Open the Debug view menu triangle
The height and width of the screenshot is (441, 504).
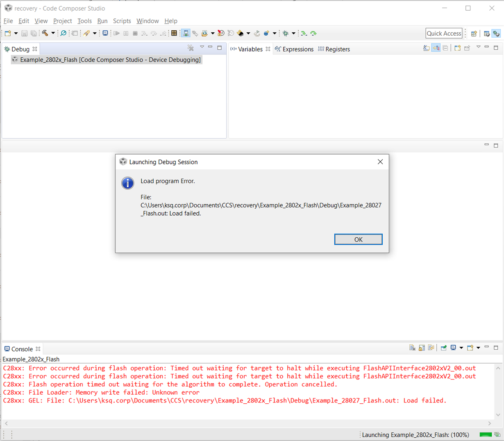click(x=202, y=48)
